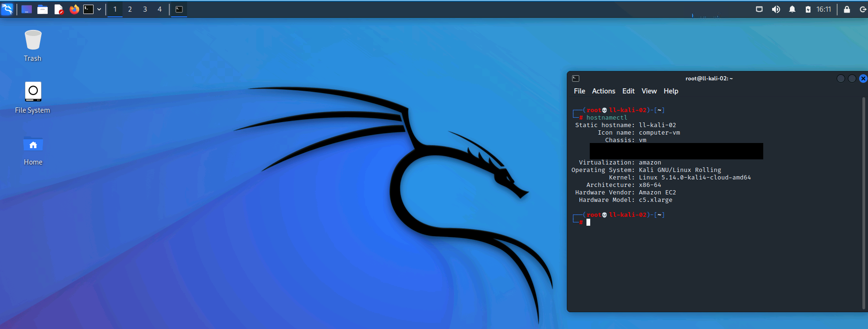Click 'Amazon EC2' hardware vendor value
This screenshot has height=329, width=868.
(658, 193)
